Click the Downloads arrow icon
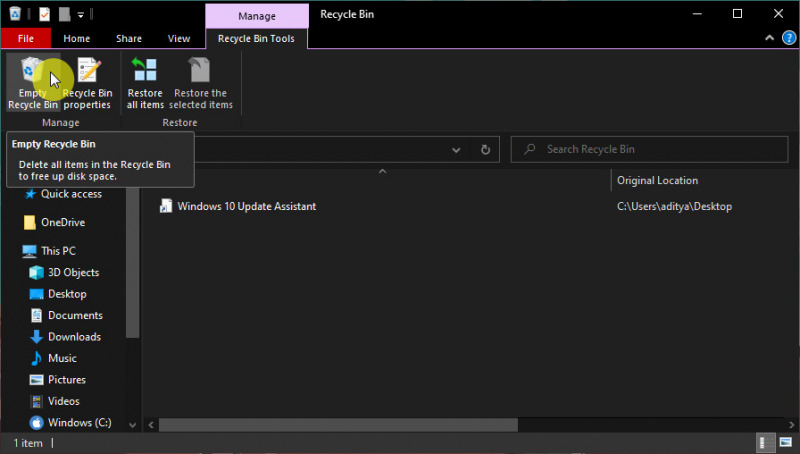The height and width of the screenshot is (454, 800). tap(36, 337)
